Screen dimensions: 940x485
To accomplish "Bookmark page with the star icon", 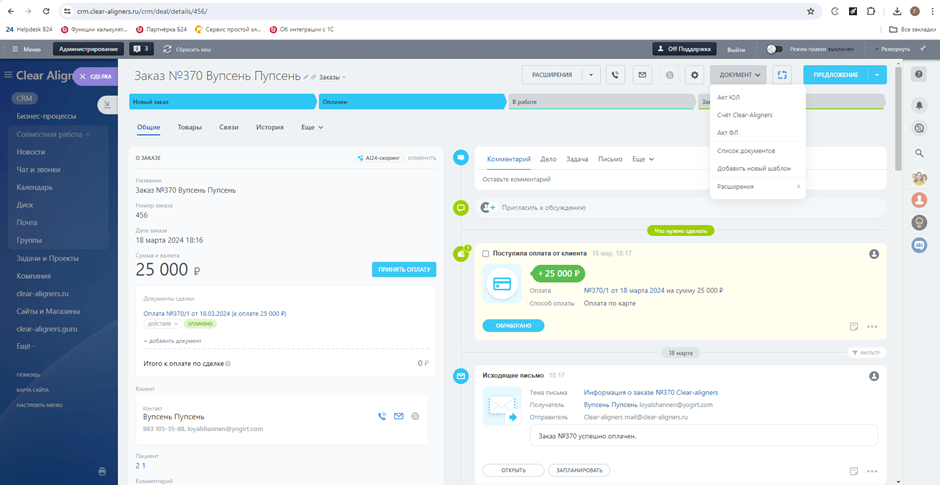I will tap(811, 11).
